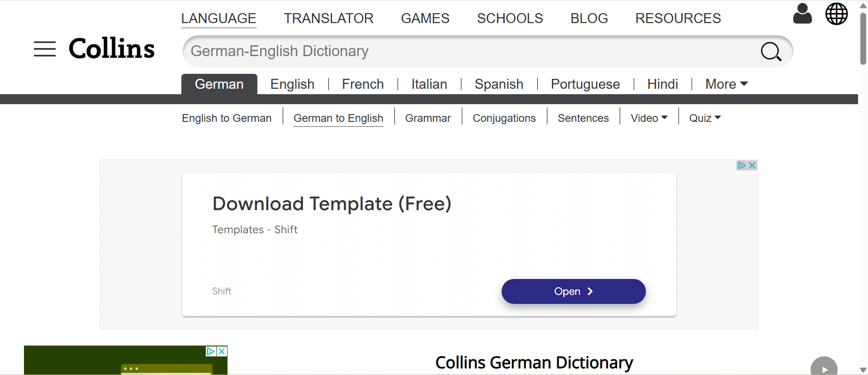
Task: Select the English language tab
Action: tap(292, 84)
